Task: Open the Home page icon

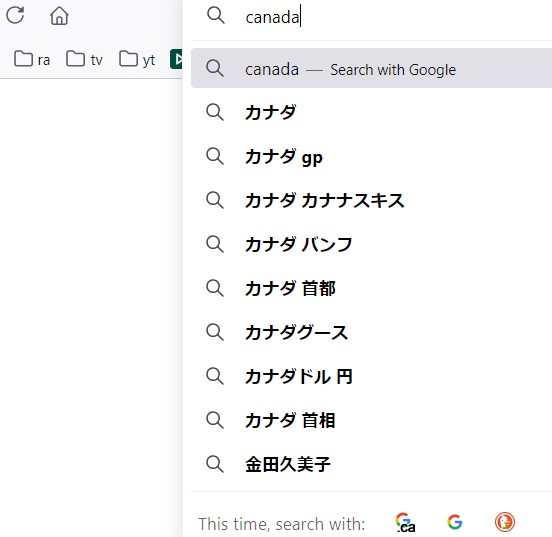Action: pos(59,16)
